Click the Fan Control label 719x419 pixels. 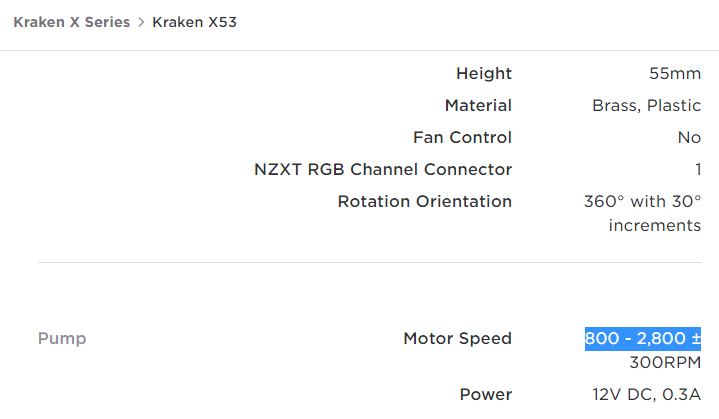pos(462,138)
